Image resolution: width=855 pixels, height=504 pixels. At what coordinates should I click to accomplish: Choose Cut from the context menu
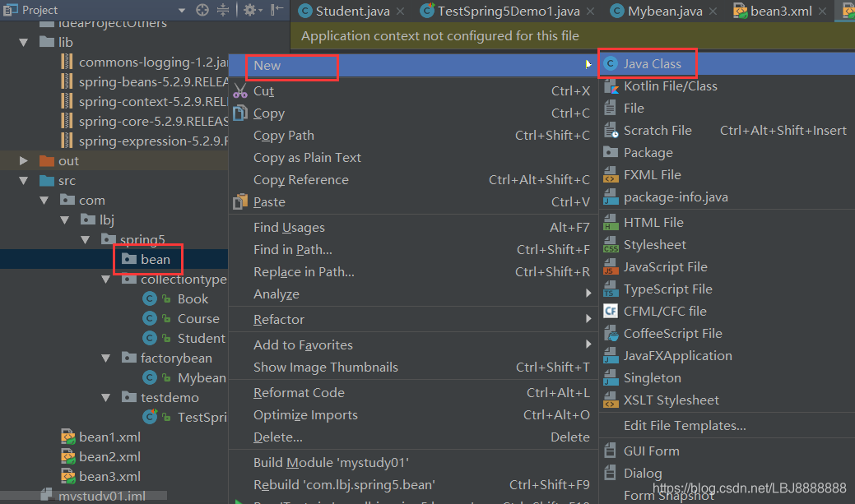tap(413, 91)
